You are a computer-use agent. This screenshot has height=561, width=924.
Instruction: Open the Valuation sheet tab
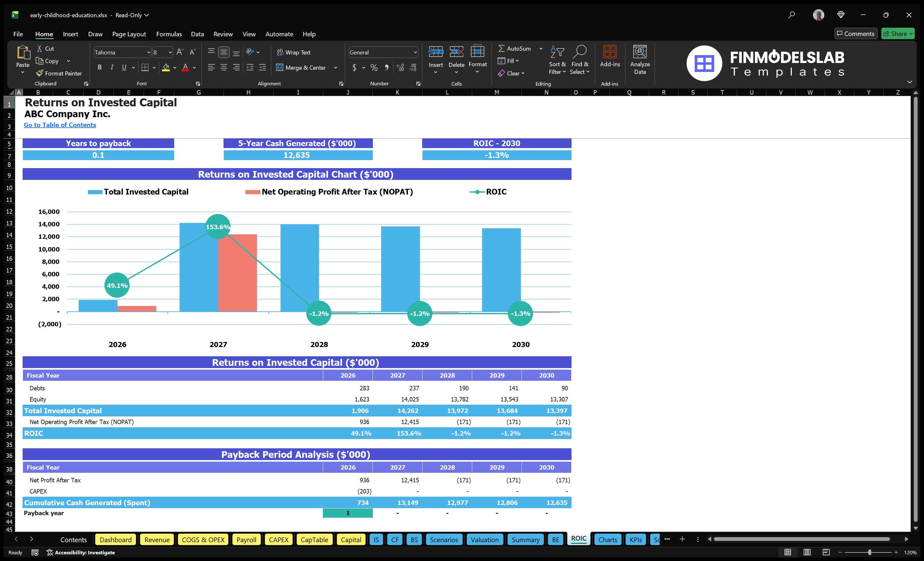pyautogui.click(x=485, y=540)
